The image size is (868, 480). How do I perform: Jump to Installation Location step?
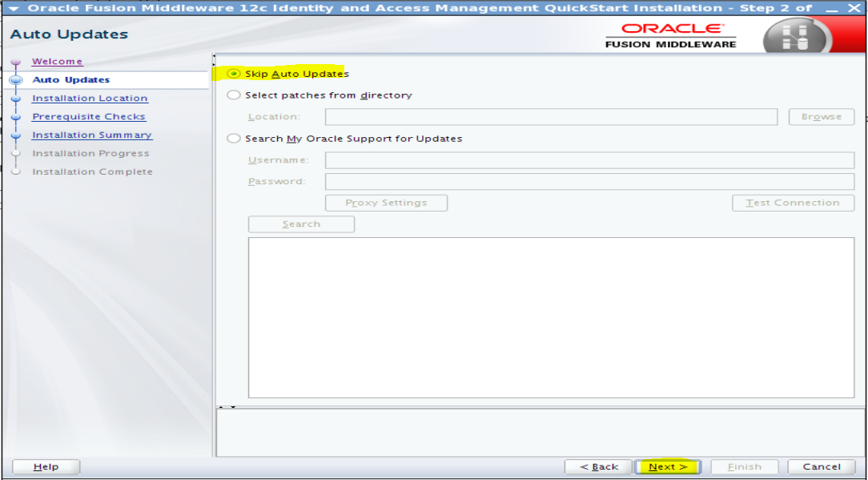pyautogui.click(x=89, y=98)
